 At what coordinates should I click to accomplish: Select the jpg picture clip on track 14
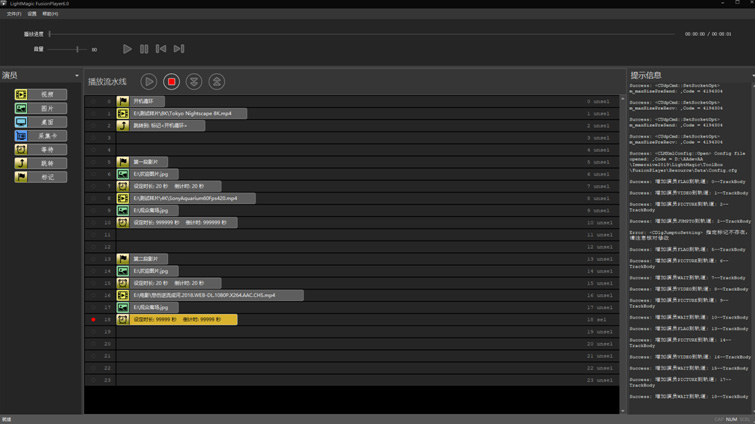[147, 271]
